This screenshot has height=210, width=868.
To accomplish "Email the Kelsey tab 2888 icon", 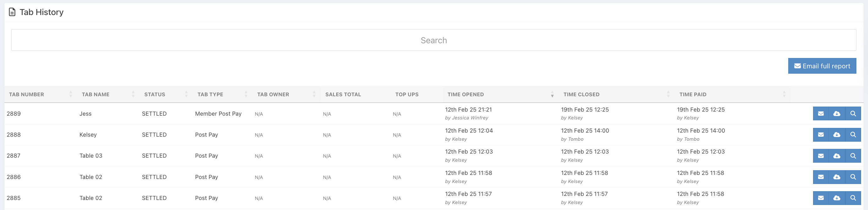I will [821, 134].
